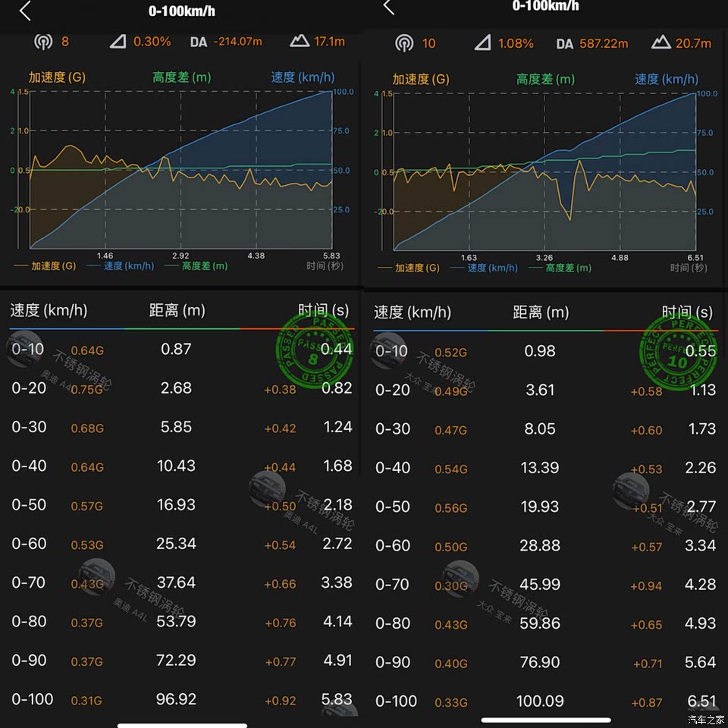728x728 pixels.
Task: Toggle the 速度 (km/h) legend under left chart
Action: 120,266
